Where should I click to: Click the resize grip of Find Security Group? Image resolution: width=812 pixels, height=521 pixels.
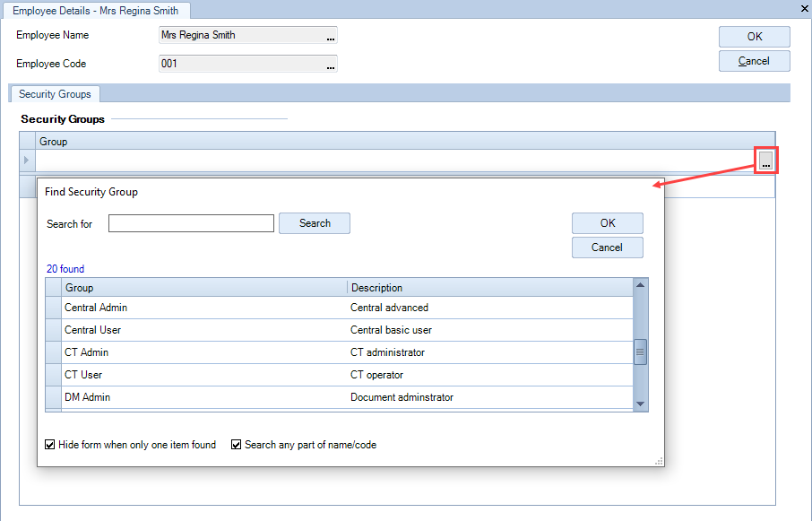point(659,462)
